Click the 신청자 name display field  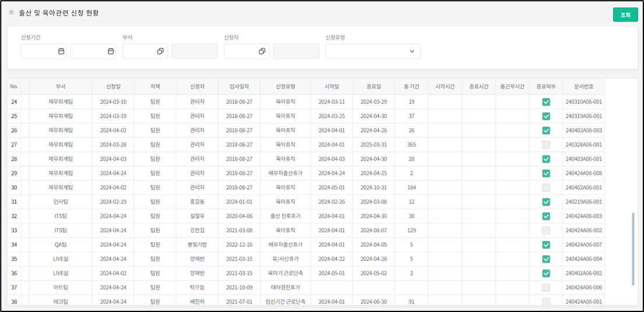[x=296, y=51]
